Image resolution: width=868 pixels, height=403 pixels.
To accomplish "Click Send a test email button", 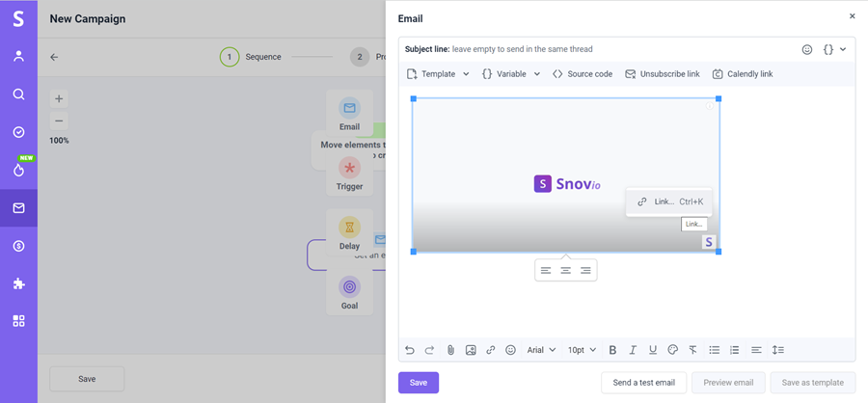I will click(x=644, y=383).
